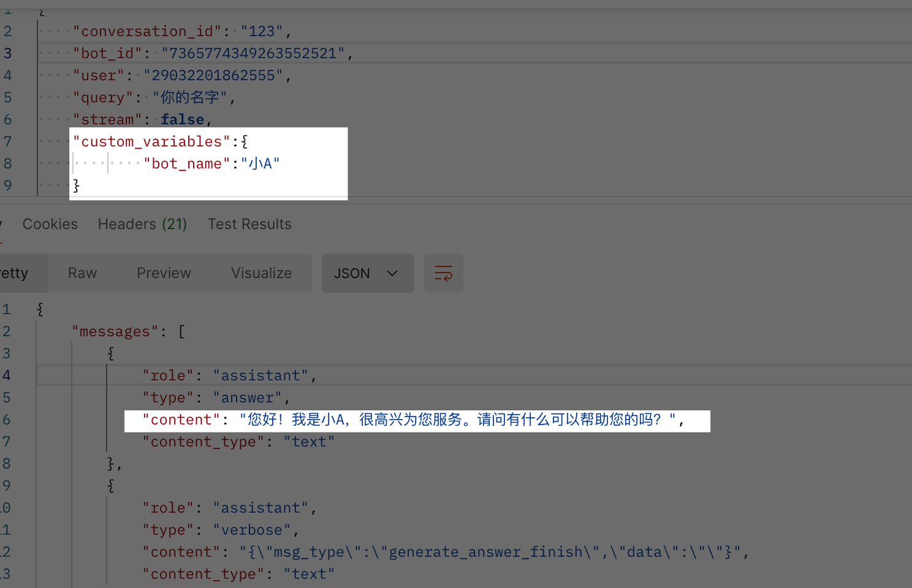Click the bot_id value 7365774349263552521
Viewport: 912px width, 588px height.
[253, 53]
